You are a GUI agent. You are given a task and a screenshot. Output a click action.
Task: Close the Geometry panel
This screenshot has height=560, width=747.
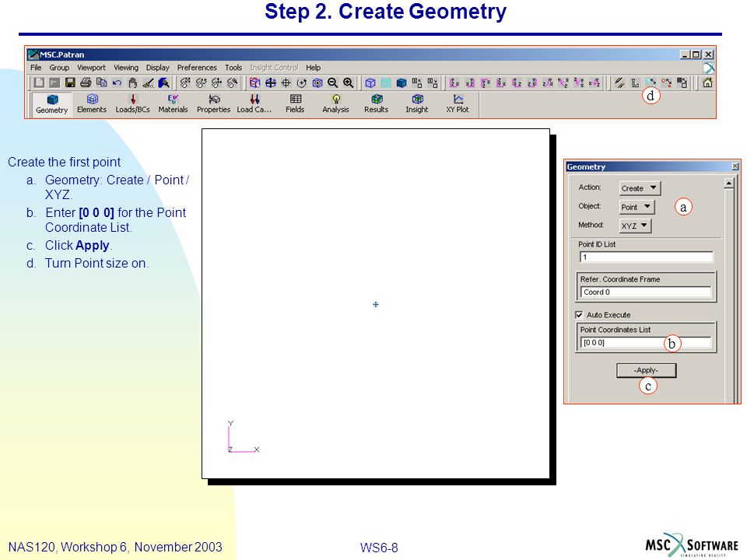click(735, 166)
